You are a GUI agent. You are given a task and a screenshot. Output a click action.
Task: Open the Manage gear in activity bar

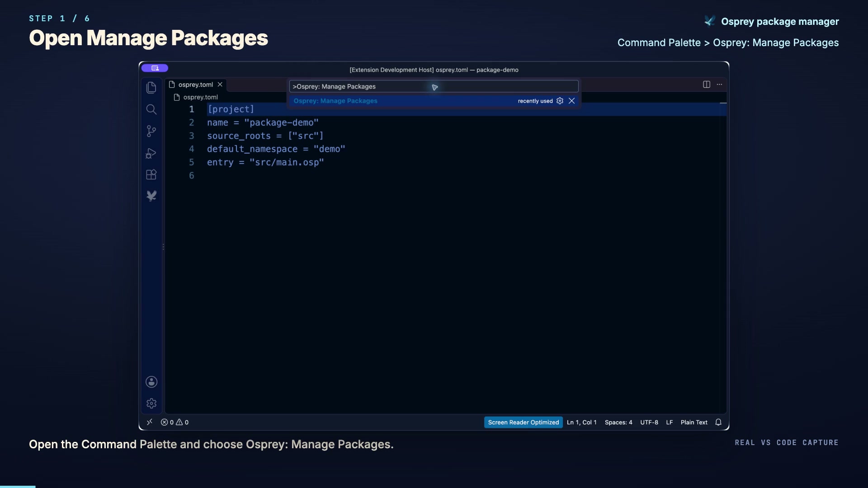pos(151,404)
